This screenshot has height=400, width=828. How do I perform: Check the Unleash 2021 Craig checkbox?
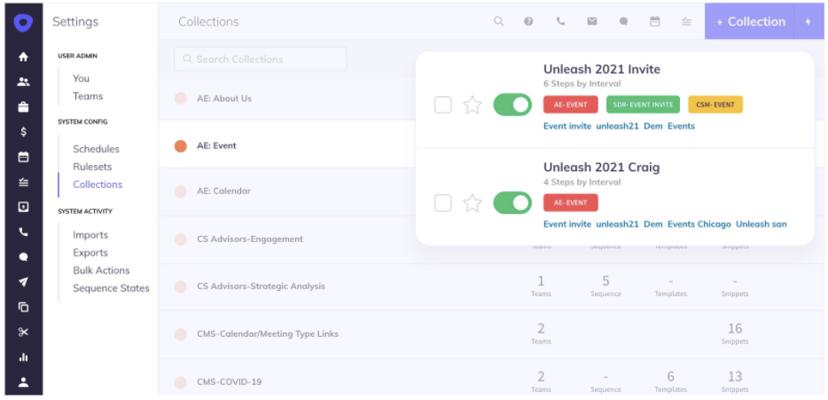443,203
